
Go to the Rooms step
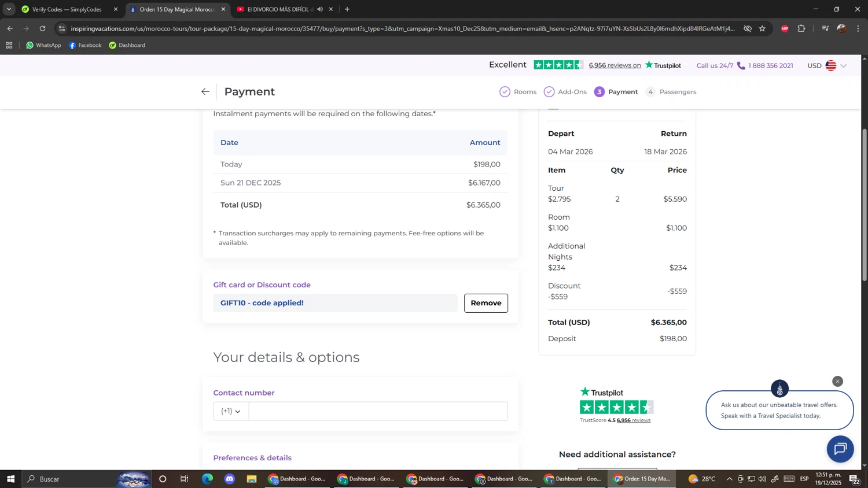point(518,92)
